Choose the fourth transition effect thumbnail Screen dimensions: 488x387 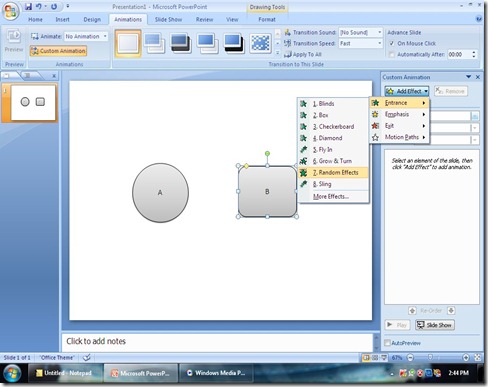[207, 43]
